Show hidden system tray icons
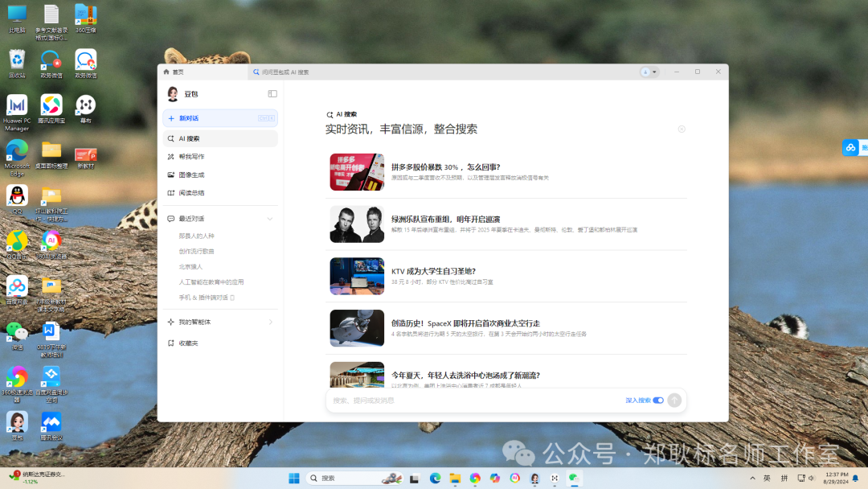Screen dimensions: 868x489 tap(752, 479)
